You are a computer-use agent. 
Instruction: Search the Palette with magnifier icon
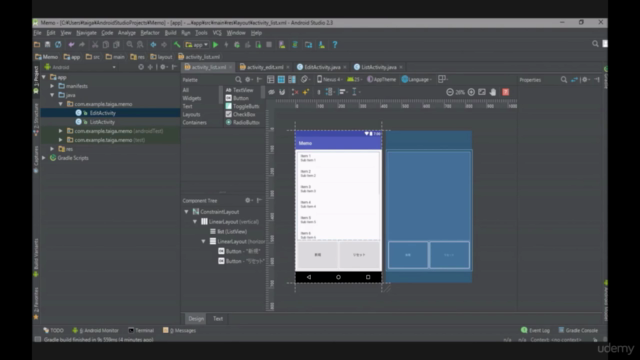coord(238,80)
